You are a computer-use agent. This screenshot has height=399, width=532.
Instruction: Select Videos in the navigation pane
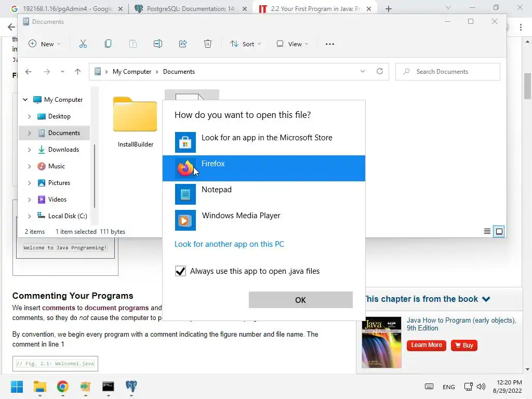pos(57,199)
